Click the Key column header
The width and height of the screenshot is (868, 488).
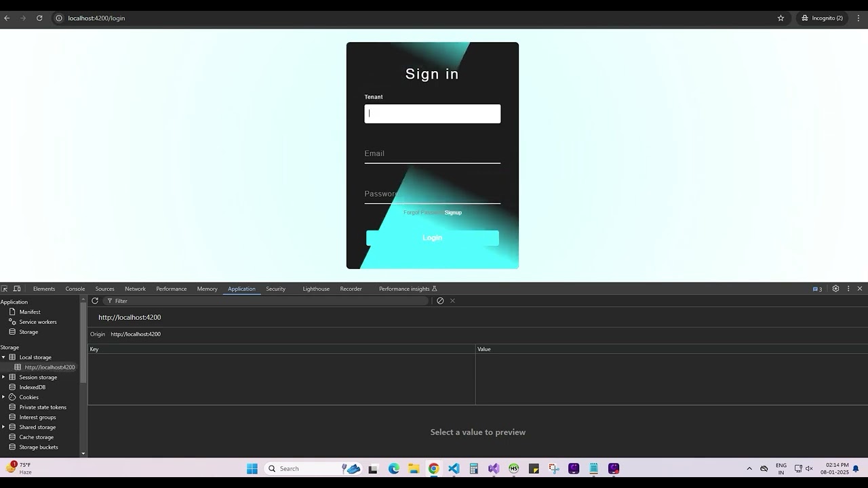[x=281, y=349]
